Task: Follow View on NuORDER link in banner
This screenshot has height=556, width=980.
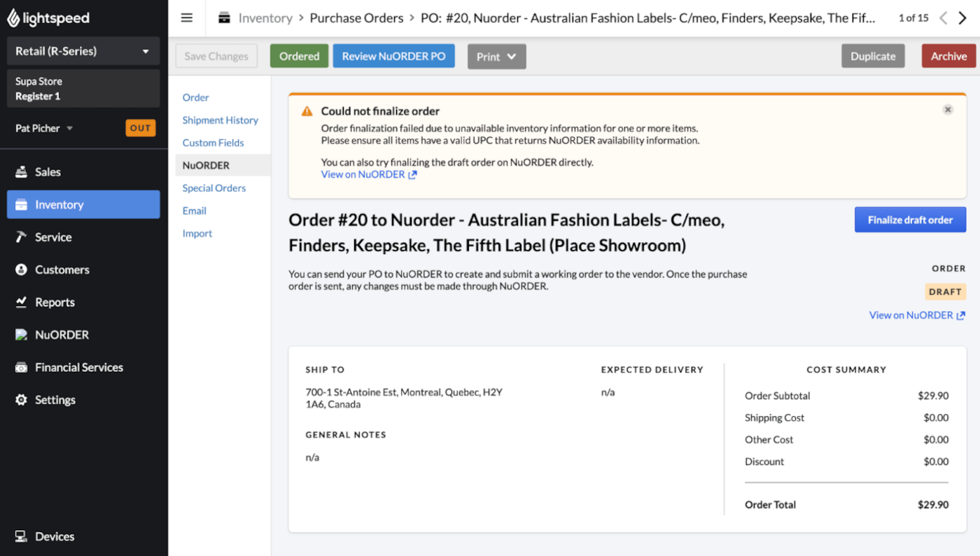Action: [x=363, y=174]
